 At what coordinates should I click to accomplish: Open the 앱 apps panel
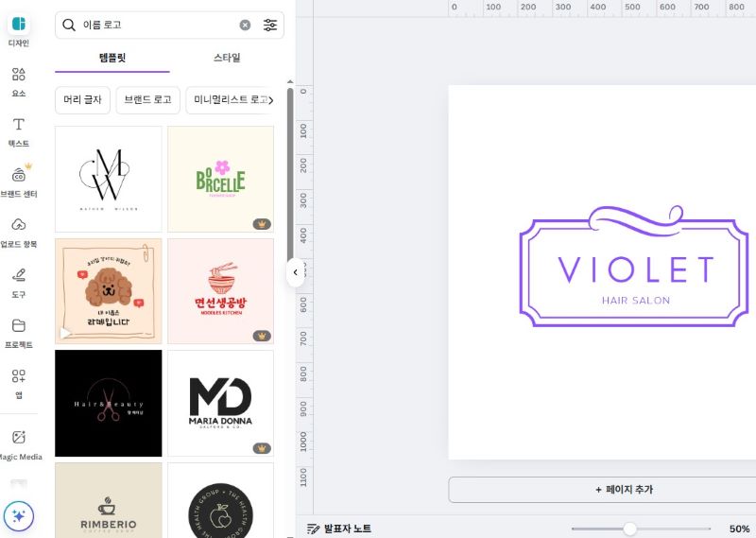point(19,383)
